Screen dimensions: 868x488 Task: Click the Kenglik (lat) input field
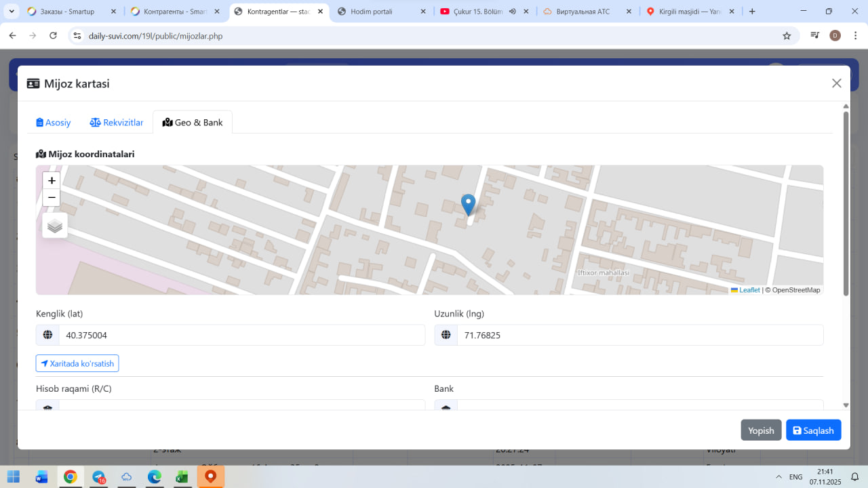pos(241,335)
